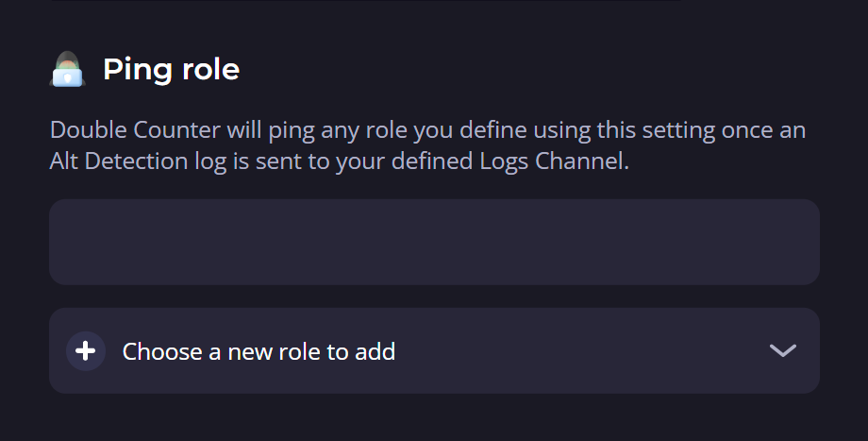
Task: Click the hooded hacker icon beside Ping role
Action: tap(67, 70)
